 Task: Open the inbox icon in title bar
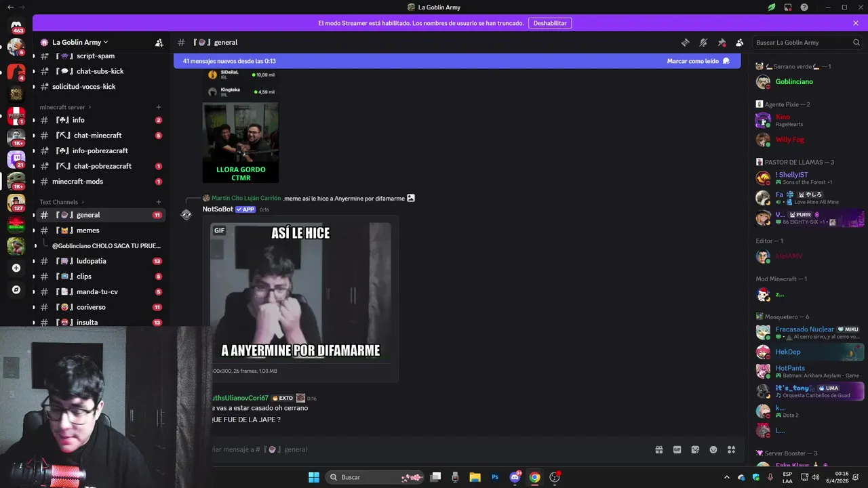(x=788, y=7)
